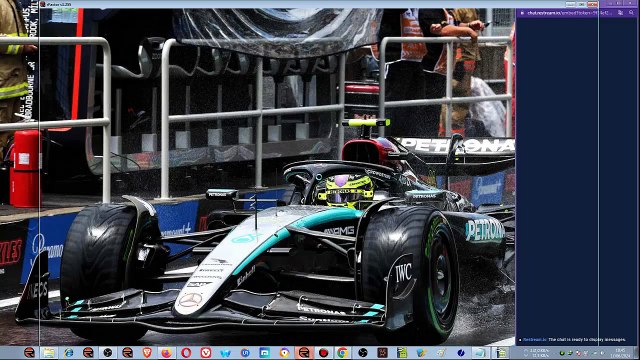Click the dark blue circle taskbar icon
Viewport: 640px width, 360px height.
click(x=461, y=353)
